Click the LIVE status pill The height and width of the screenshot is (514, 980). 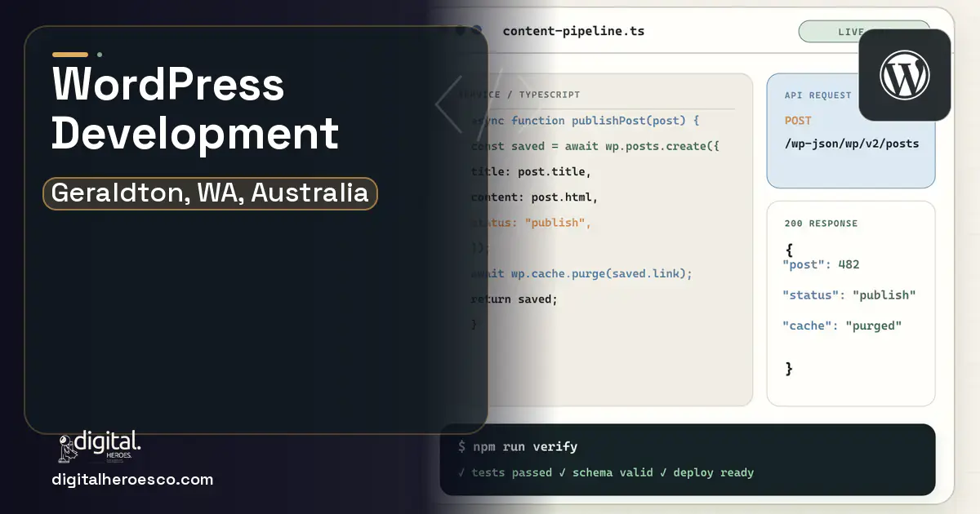point(864,32)
